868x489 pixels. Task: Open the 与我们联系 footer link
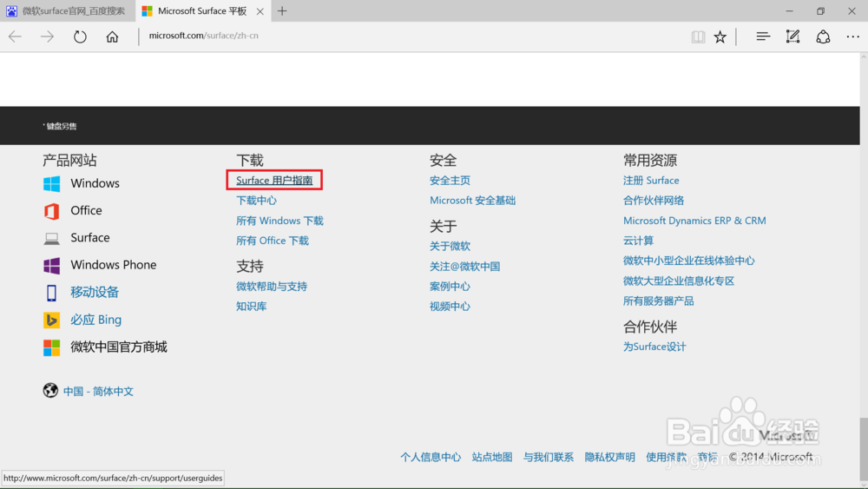click(x=548, y=458)
